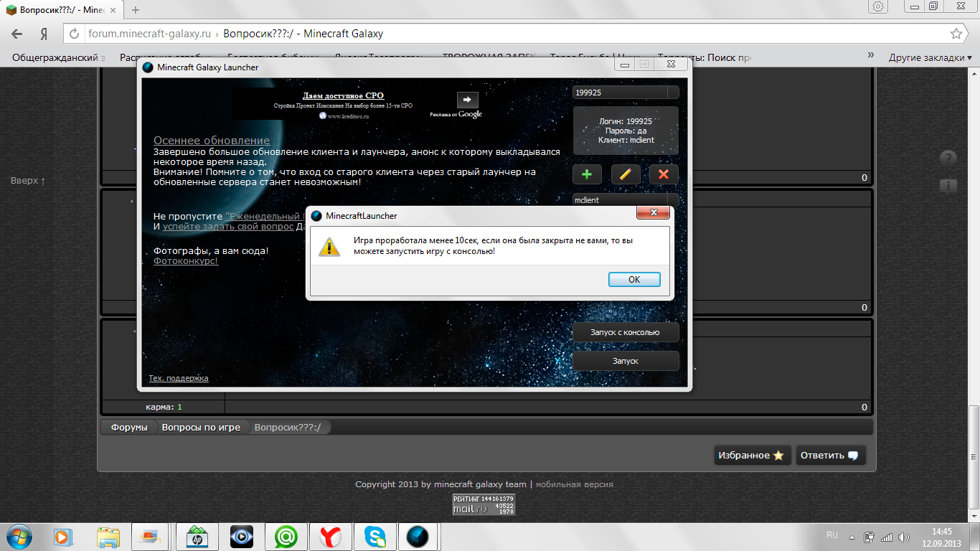This screenshot has width=980, height=551.
Task: Select the Вопросик???:/ browser tab
Action: click(x=61, y=10)
